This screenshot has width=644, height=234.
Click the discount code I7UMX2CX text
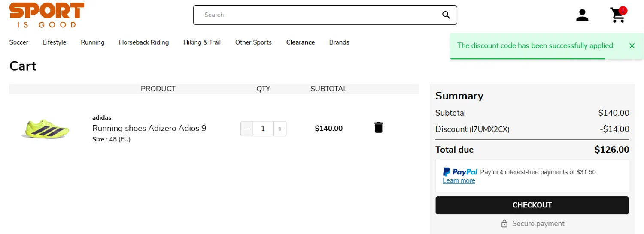point(489,129)
